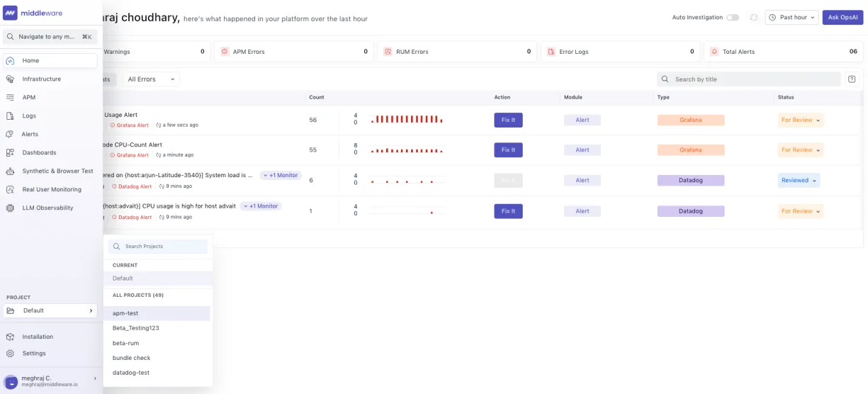Open the Reviewed status dropdown
Screen dimensions: 868x394
pos(799,181)
